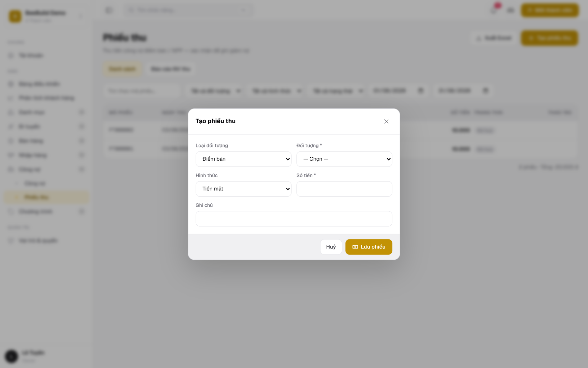This screenshot has height=368, width=588.
Task: Focus the Số tiền input field
Action: click(344, 189)
